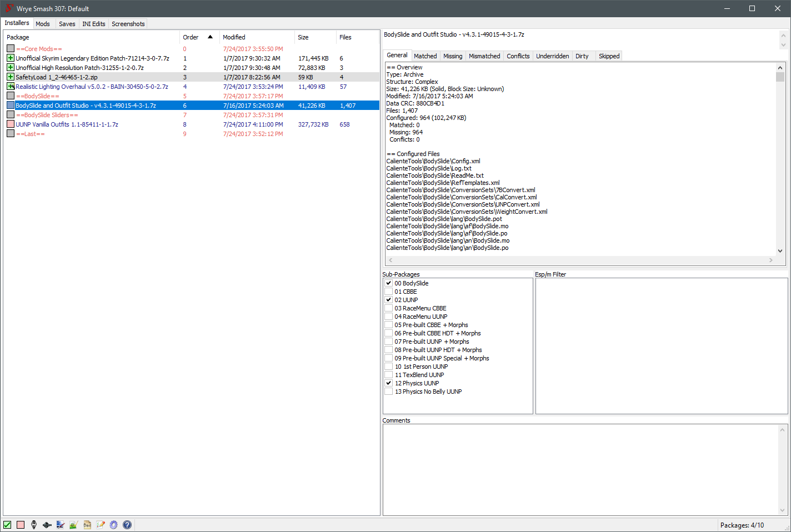Open settings via the gear icon
The height and width of the screenshot is (532, 791).
(114, 525)
